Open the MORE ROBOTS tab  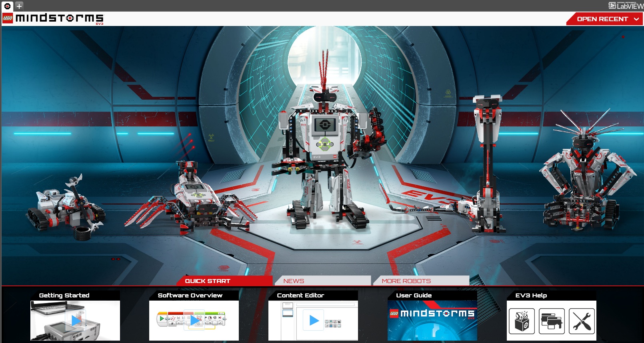[x=421, y=281]
